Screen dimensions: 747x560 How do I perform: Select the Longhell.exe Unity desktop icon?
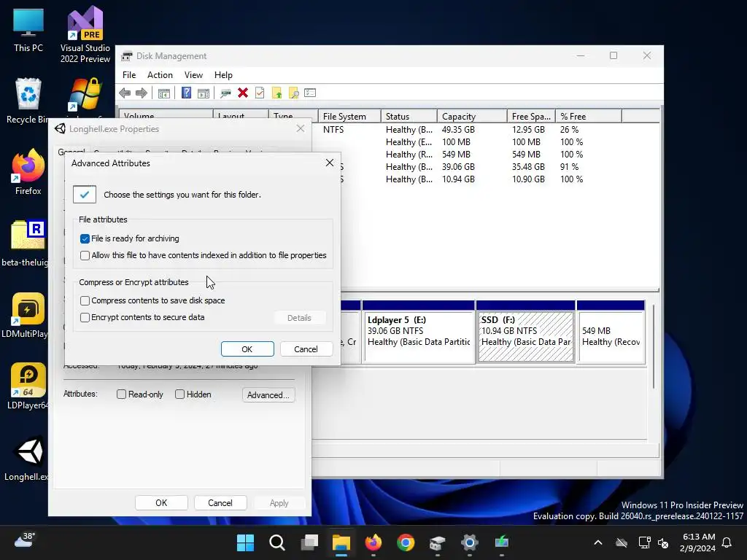point(27,458)
